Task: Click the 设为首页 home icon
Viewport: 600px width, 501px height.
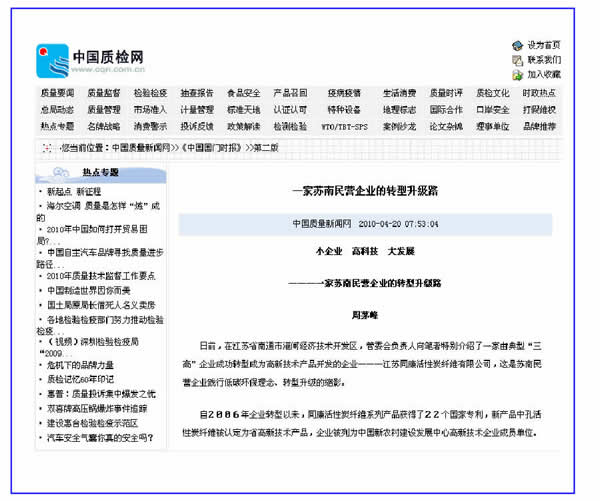Action: [517, 45]
